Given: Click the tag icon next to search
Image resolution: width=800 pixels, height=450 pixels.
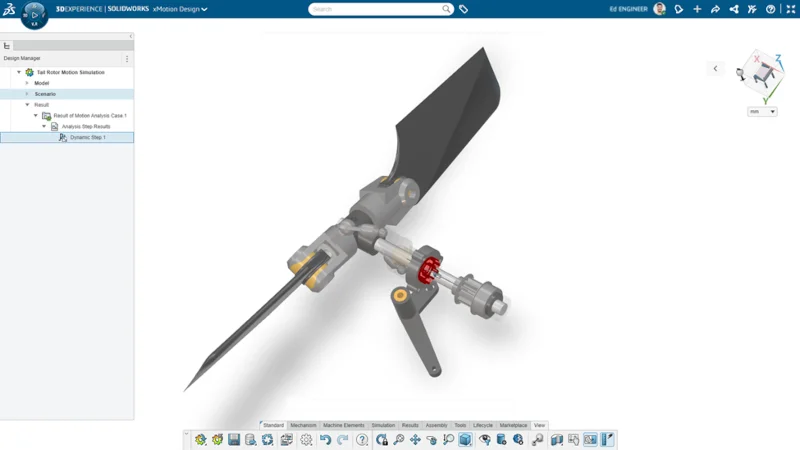Looking at the screenshot, I should 464,9.
